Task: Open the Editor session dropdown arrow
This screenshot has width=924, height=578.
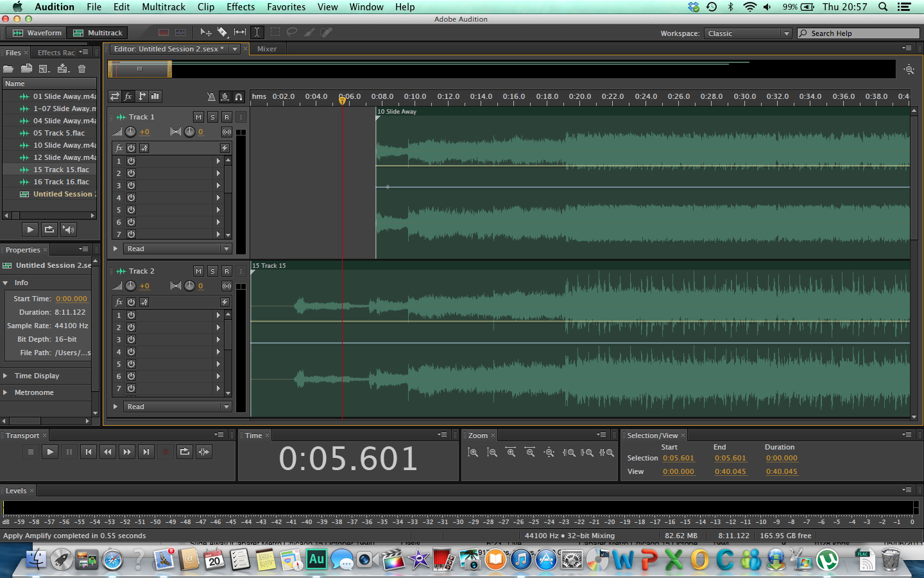Action: [235, 49]
